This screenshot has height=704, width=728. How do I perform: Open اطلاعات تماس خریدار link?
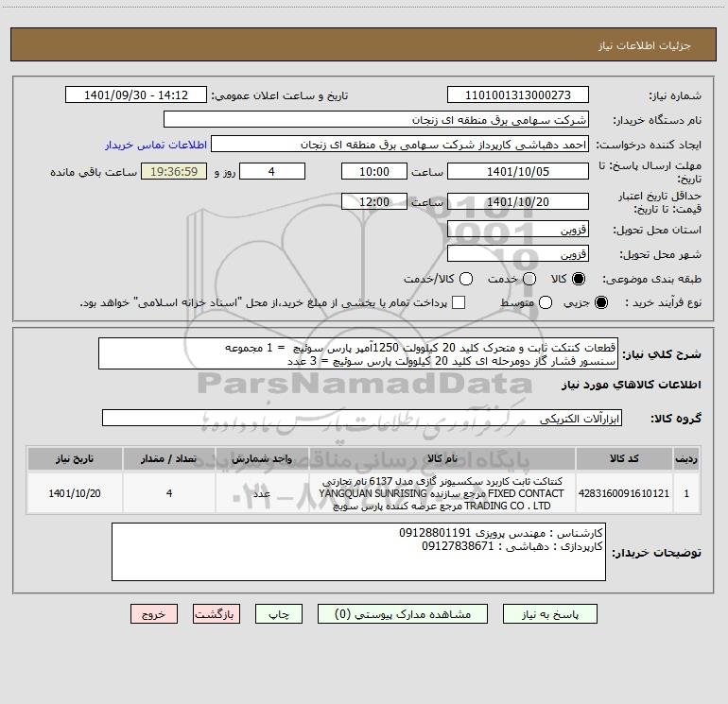pos(156,145)
